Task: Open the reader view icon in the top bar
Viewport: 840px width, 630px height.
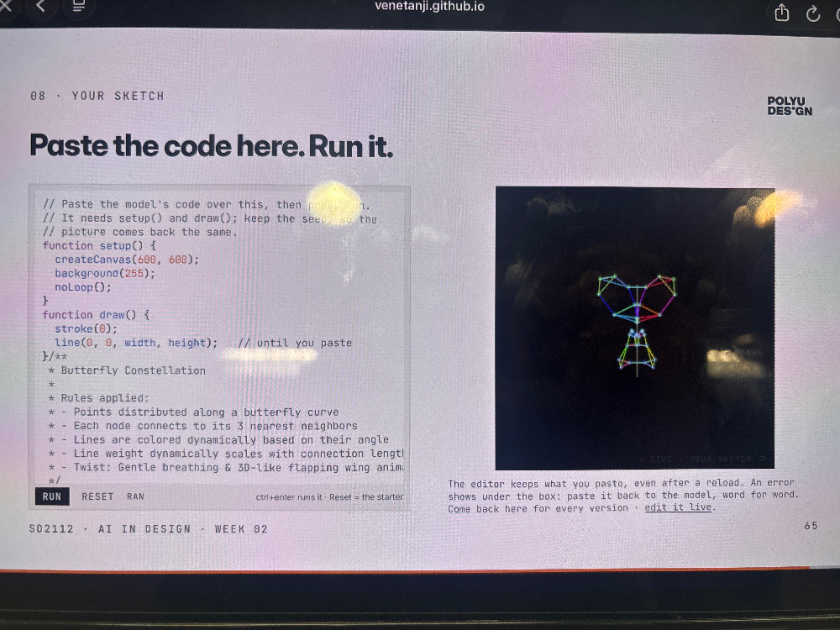Action: click(x=79, y=6)
